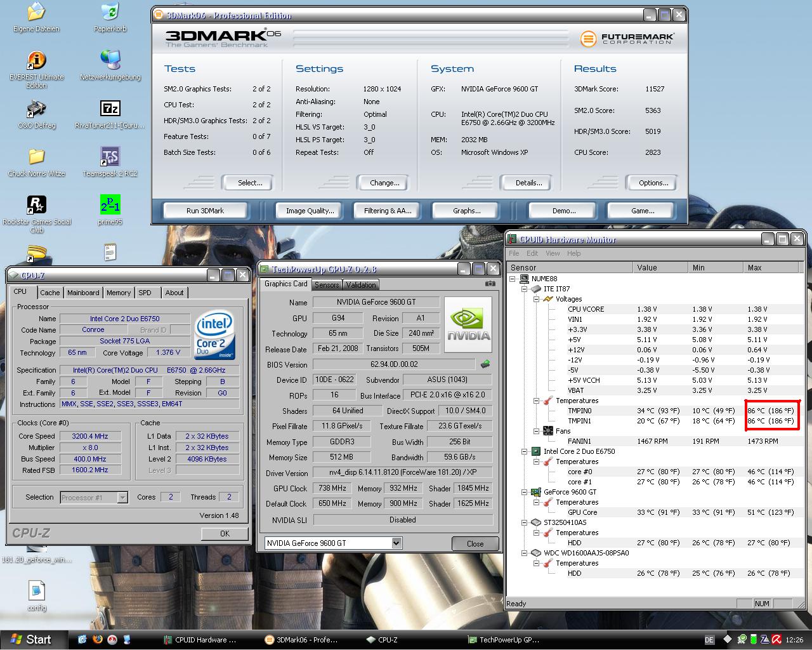Select the RivaTuner211 7z archive icon

point(110,114)
